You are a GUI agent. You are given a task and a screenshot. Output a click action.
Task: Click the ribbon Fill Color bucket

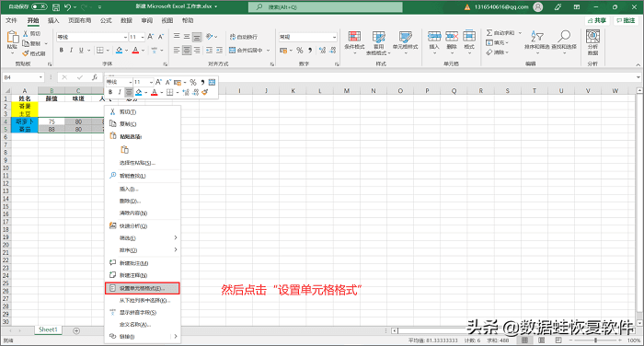(119, 50)
